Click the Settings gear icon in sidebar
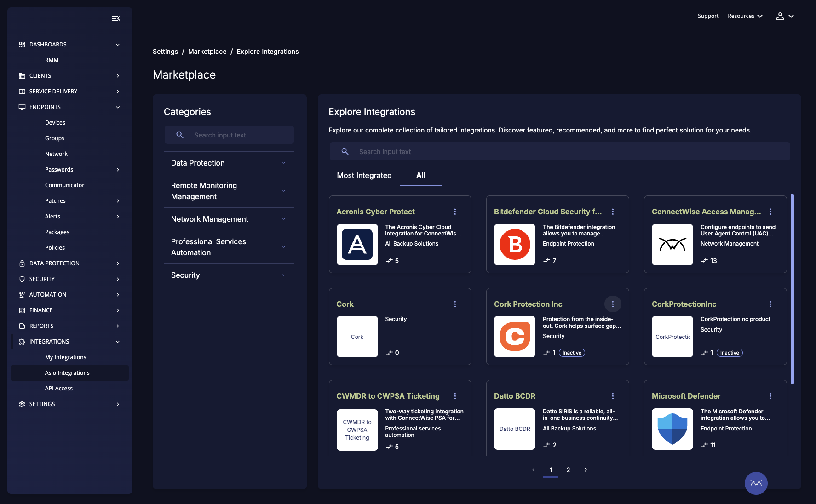The height and width of the screenshot is (504, 816). click(x=22, y=404)
